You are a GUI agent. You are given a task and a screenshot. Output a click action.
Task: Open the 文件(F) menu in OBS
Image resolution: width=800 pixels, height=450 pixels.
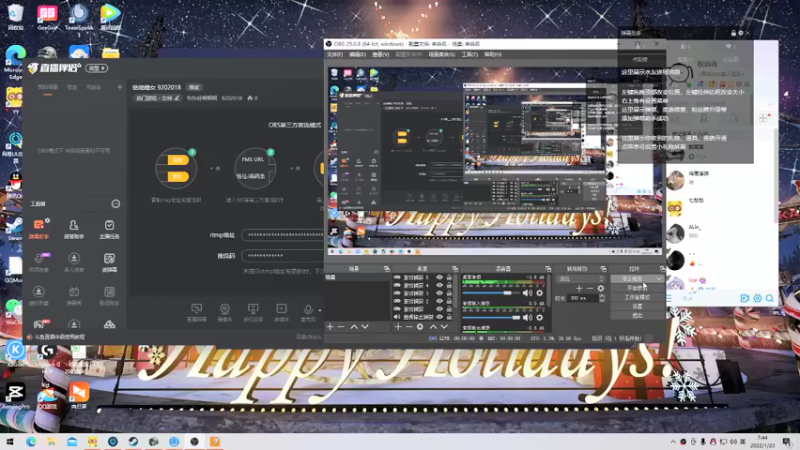click(335, 55)
